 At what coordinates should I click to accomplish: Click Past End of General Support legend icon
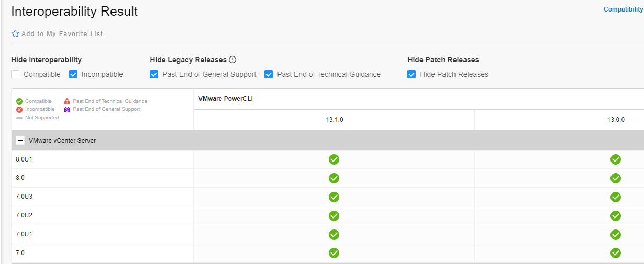pyautogui.click(x=67, y=110)
